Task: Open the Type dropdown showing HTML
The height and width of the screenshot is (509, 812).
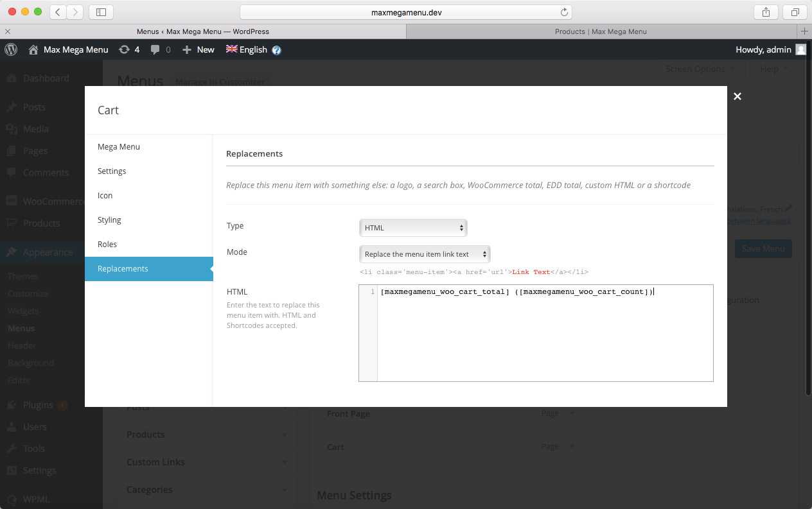Action: click(x=413, y=228)
